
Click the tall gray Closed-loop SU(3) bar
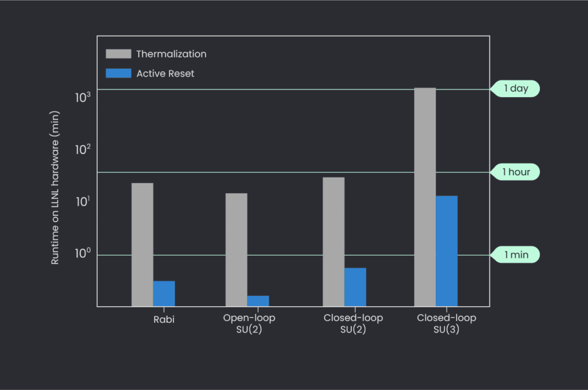(425, 196)
